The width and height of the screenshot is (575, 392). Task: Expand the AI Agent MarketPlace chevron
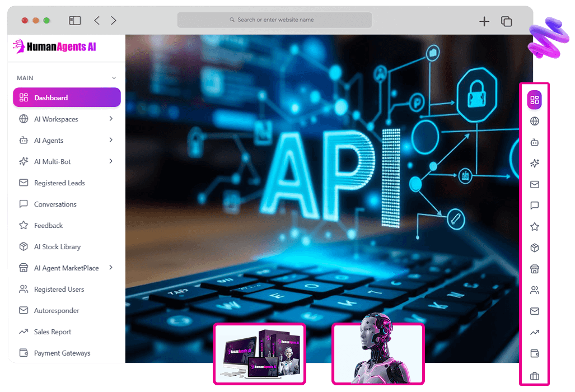pos(111,268)
